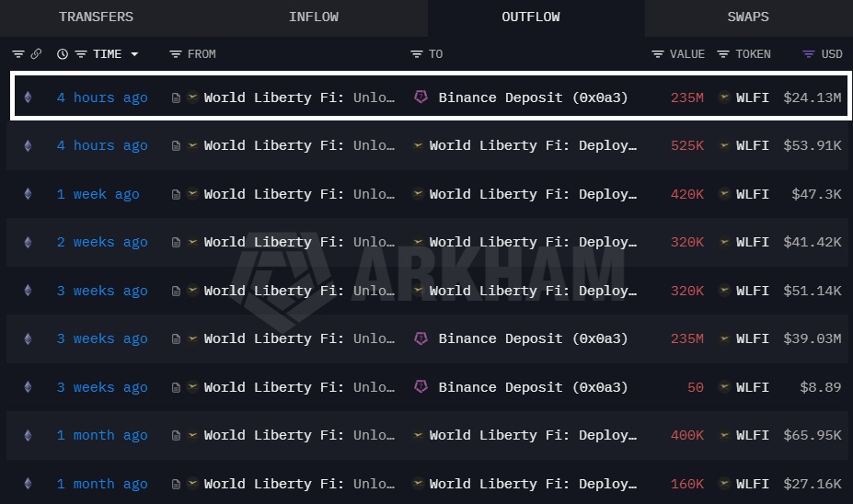
Task: Click the USD amount '$47.3K'
Action: (816, 194)
